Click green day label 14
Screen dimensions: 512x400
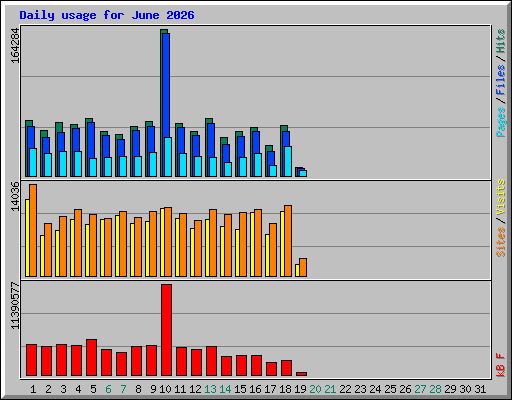[x=225, y=389]
